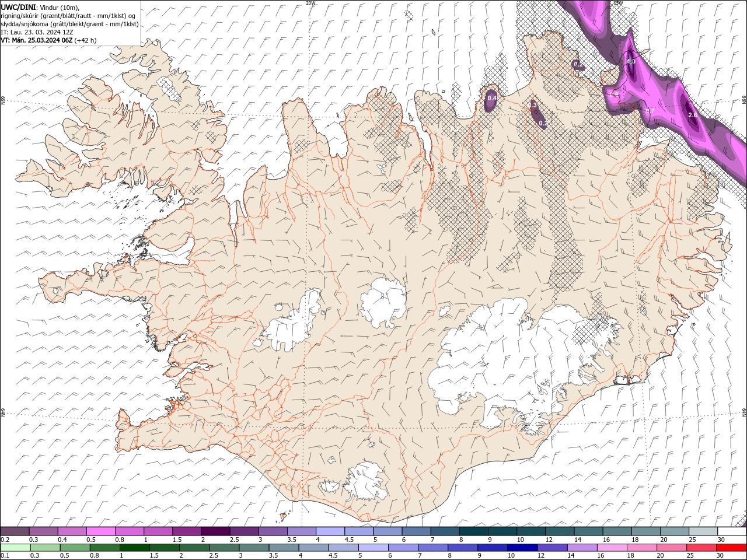Viewport: 747px width, 560px height.
Task: Click the dark mauve 0.2 snow legend swatch
Action: [15, 531]
